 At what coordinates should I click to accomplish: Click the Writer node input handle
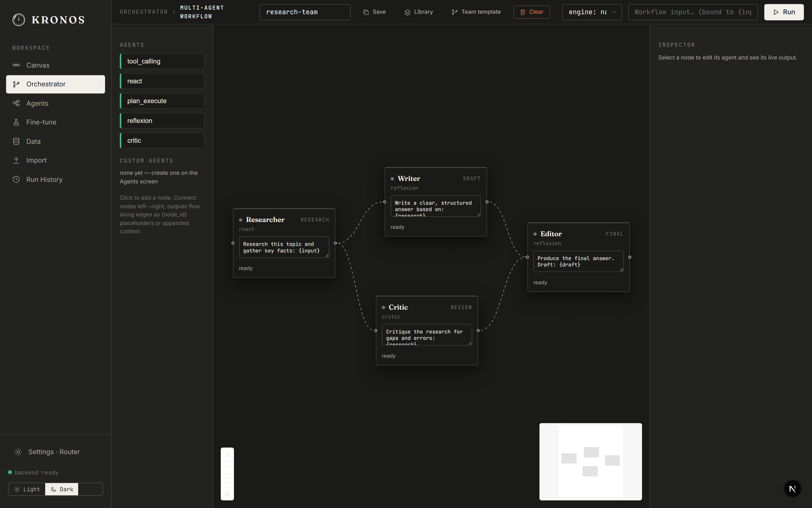point(384,202)
